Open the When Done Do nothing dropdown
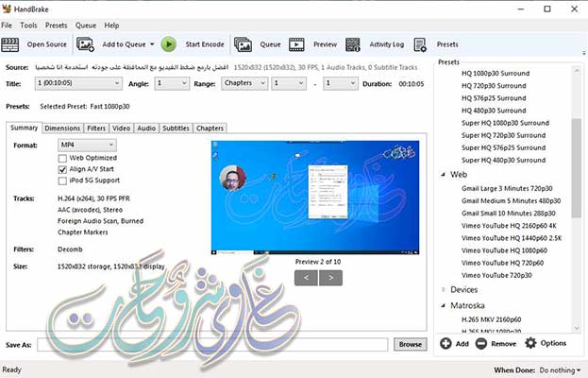Screen dimensions: 588x378 pos(560,370)
